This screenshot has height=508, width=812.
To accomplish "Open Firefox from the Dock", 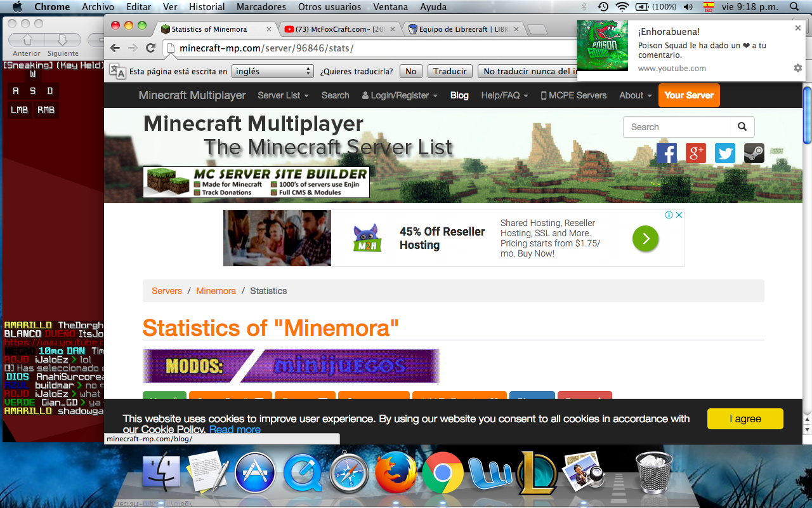I will point(395,473).
